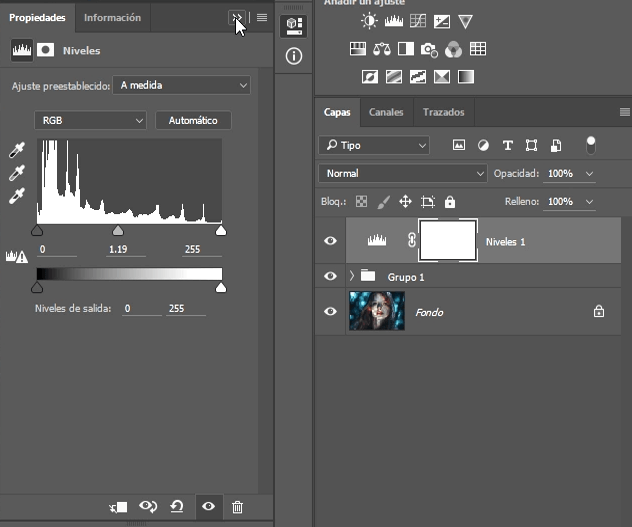The image size is (632, 527).
Task: Open the Layers panel menu
Action: tap(625, 112)
